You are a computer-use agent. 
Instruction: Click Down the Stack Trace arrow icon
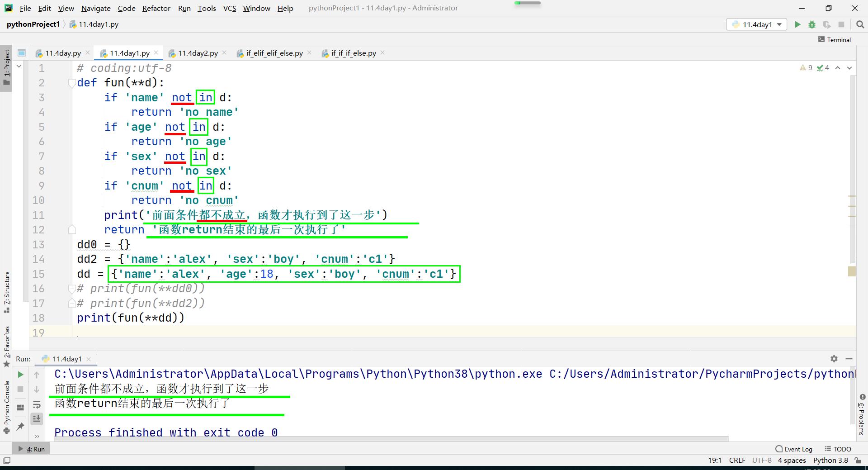coord(37,389)
